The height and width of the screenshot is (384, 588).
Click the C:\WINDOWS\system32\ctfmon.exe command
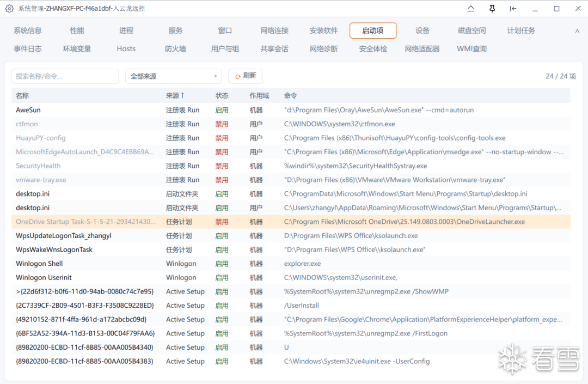click(x=339, y=124)
